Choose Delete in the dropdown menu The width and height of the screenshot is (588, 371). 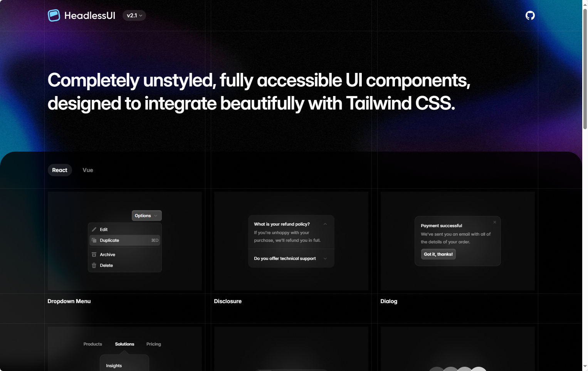(x=125, y=265)
